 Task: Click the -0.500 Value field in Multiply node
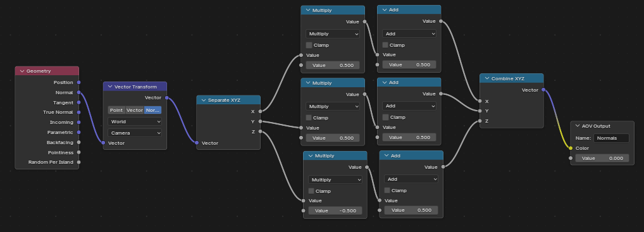pos(335,211)
